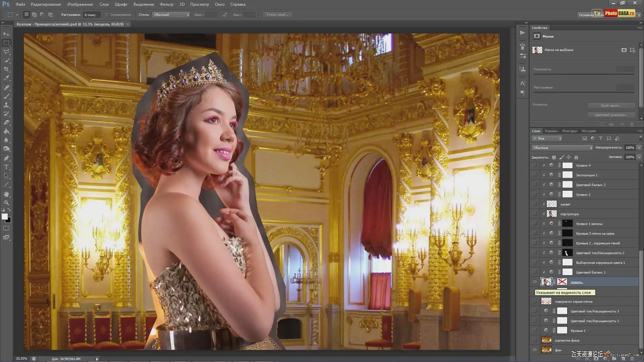
Task: Open the Стиль dropdown set to Обычный
Action: point(171,15)
